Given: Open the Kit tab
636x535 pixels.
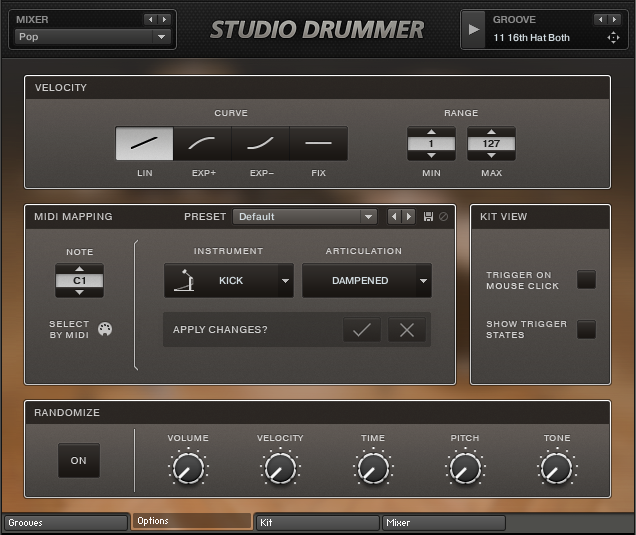Looking at the screenshot, I should click(317, 522).
